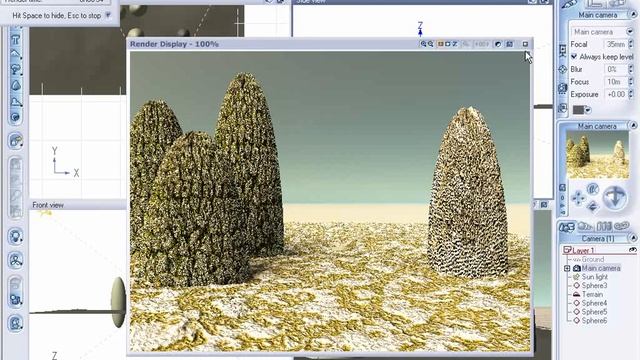Collapse the Camera (1) browser panel
This screenshot has height=360, width=640.
633,238
